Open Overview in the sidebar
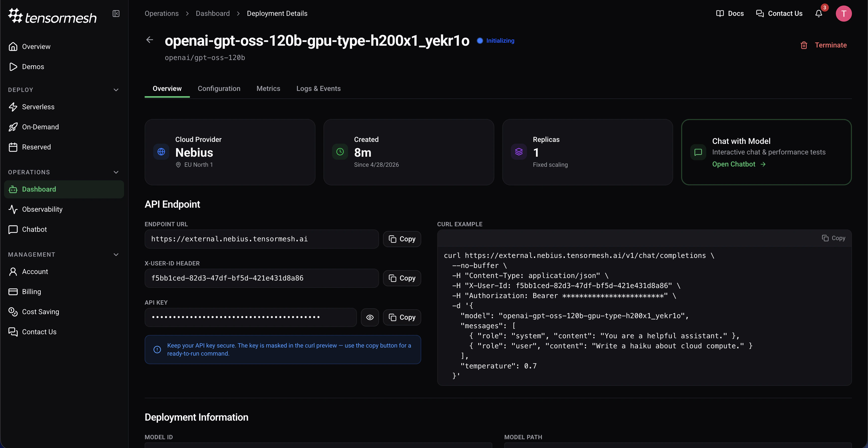 [x=64, y=46]
